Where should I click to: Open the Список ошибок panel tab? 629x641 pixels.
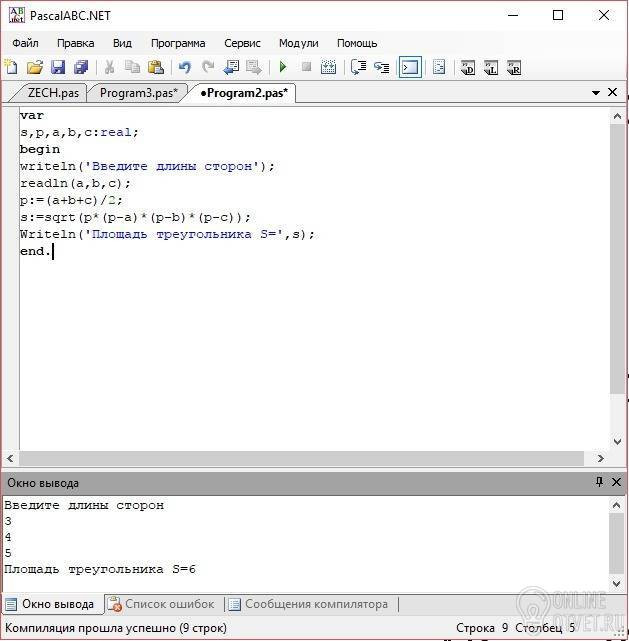click(x=161, y=604)
